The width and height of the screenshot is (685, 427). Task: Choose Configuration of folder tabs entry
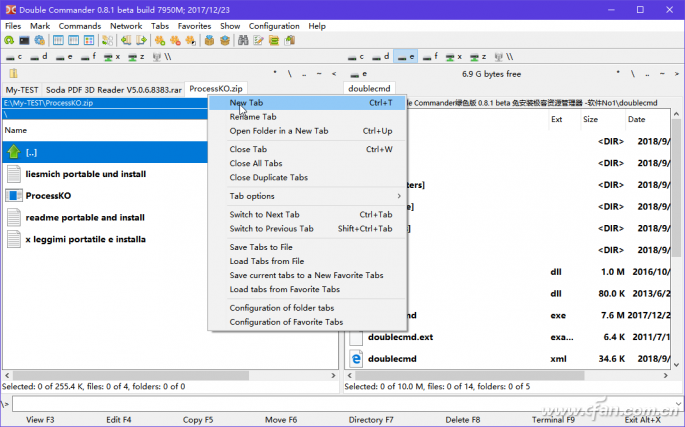coord(308,308)
